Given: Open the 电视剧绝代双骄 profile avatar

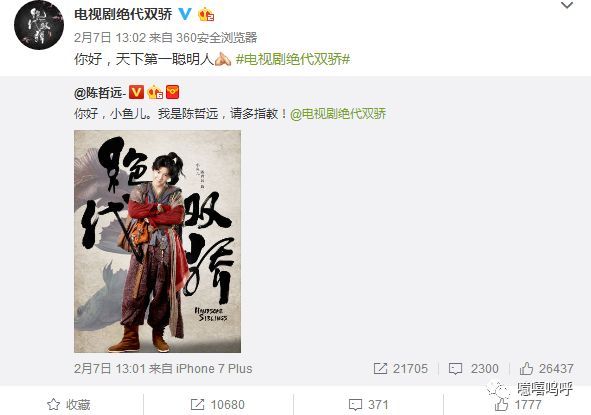Looking at the screenshot, I should [39, 25].
